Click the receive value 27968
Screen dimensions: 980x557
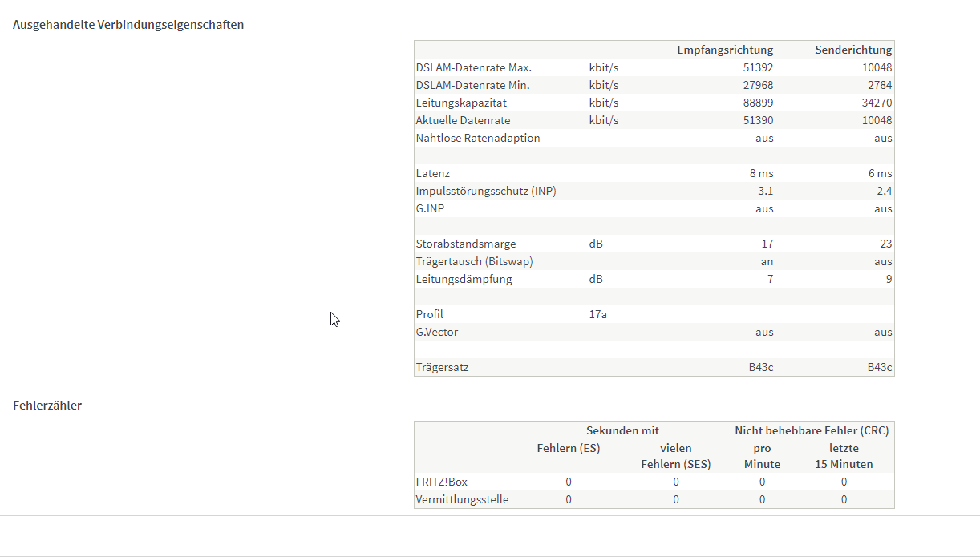[758, 85]
